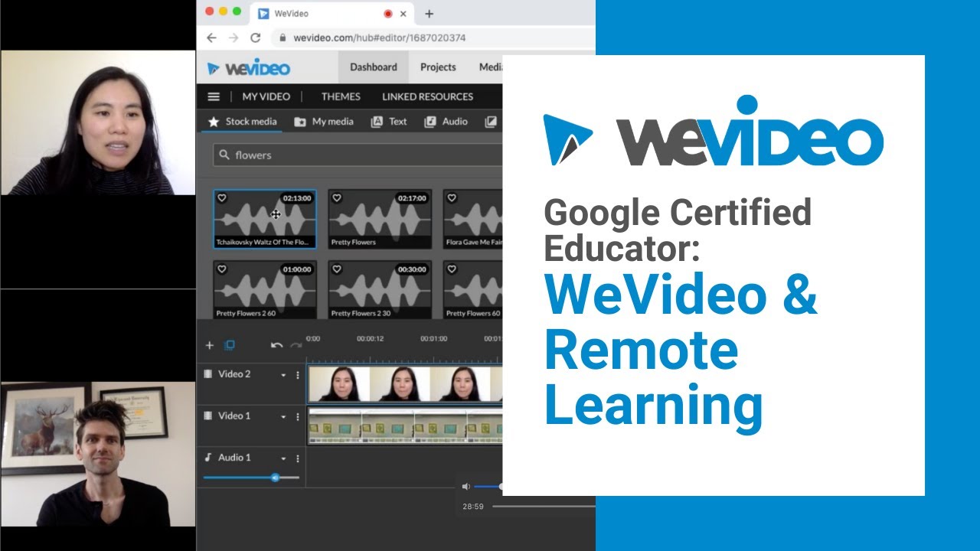Screen dimensions: 980x551
Task: Undo the last timeline edit
Action: tap(276, 346)
